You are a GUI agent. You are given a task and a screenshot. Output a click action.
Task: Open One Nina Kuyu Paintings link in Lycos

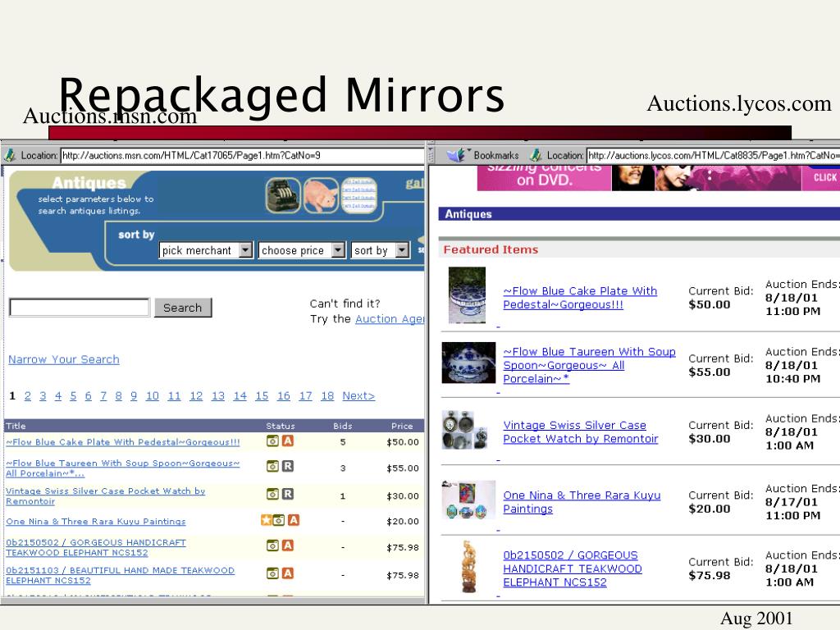tap(582, 502)
